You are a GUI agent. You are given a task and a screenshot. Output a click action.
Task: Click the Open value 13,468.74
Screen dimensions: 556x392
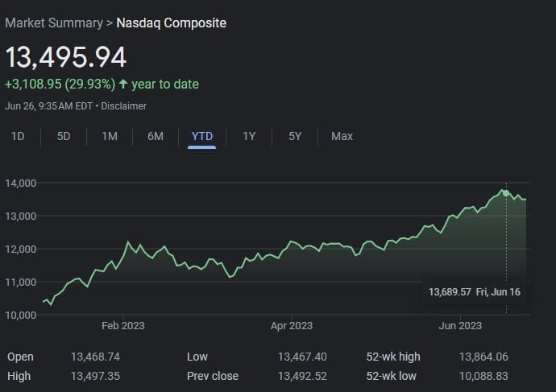95,357
